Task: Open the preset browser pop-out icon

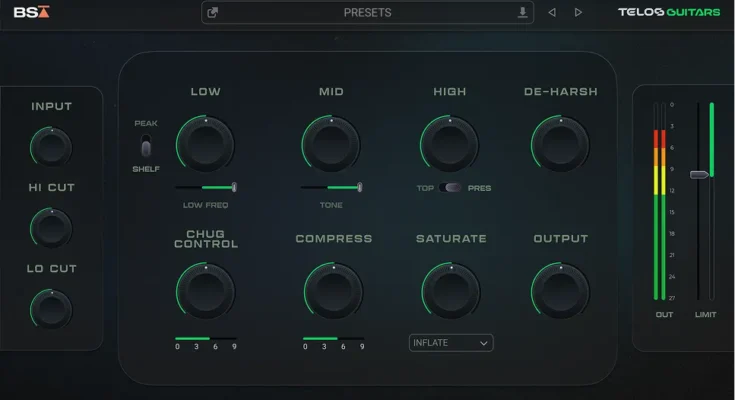Action: (x=213, y=13)
